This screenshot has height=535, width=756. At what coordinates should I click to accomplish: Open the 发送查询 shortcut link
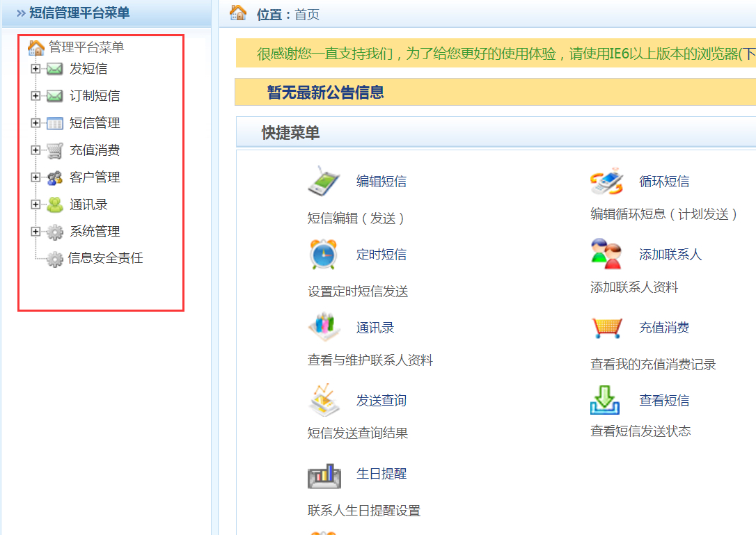(x=381, y=401)
